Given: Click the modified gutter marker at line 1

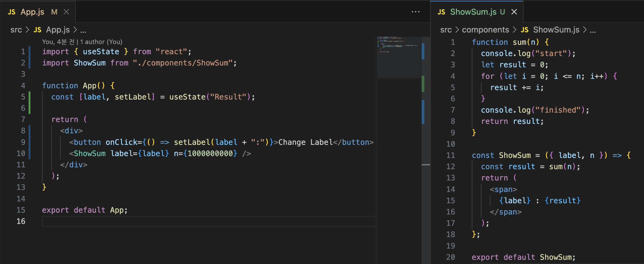Looking at the screenshot, I should click(29, 52).
